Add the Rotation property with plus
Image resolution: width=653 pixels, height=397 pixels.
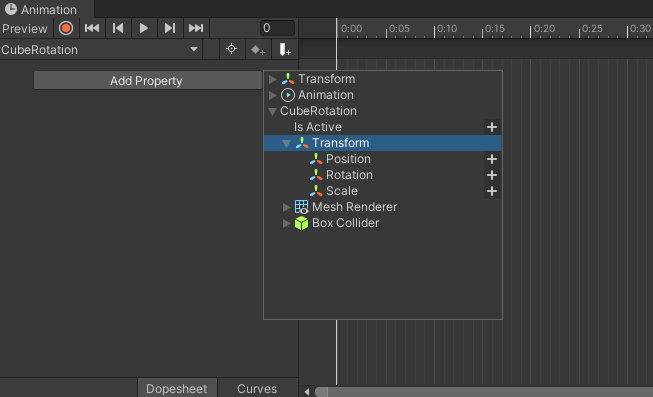pyautogui.click(x=492, y=175)
